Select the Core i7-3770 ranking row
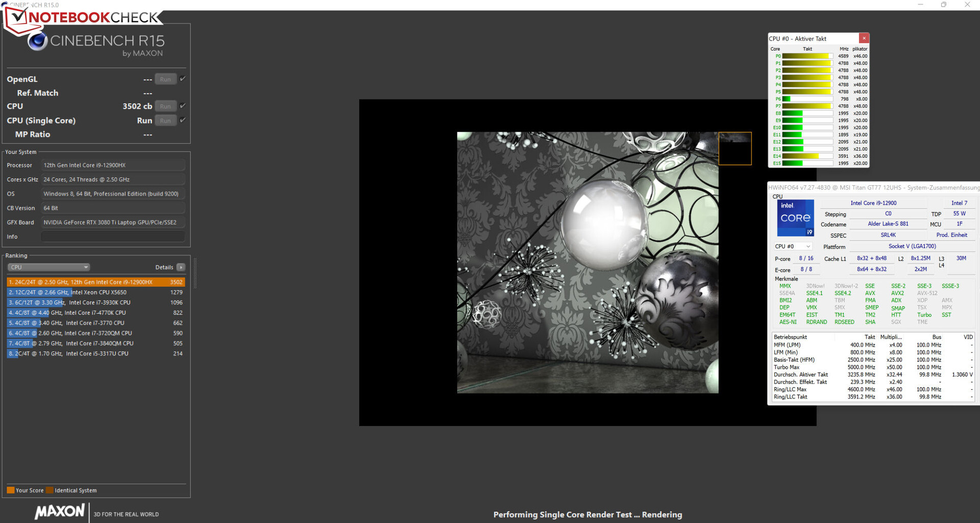 coord(95,323)
